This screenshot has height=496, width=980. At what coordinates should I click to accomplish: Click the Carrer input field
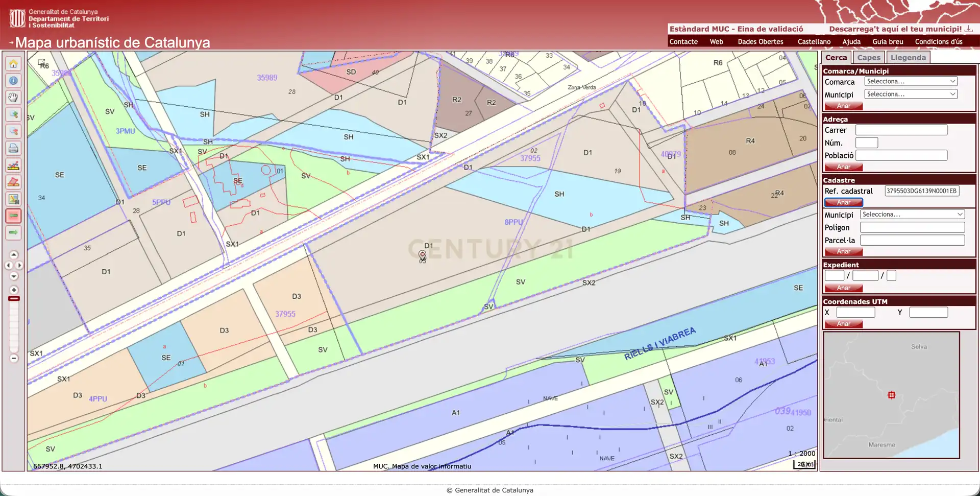901,130
